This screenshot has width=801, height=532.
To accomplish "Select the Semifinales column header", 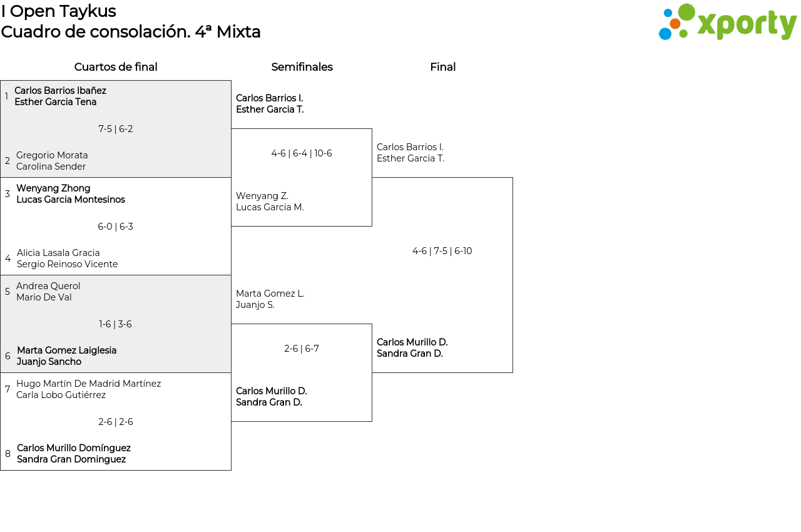I will pyautogui.click(x=302, y=67).
